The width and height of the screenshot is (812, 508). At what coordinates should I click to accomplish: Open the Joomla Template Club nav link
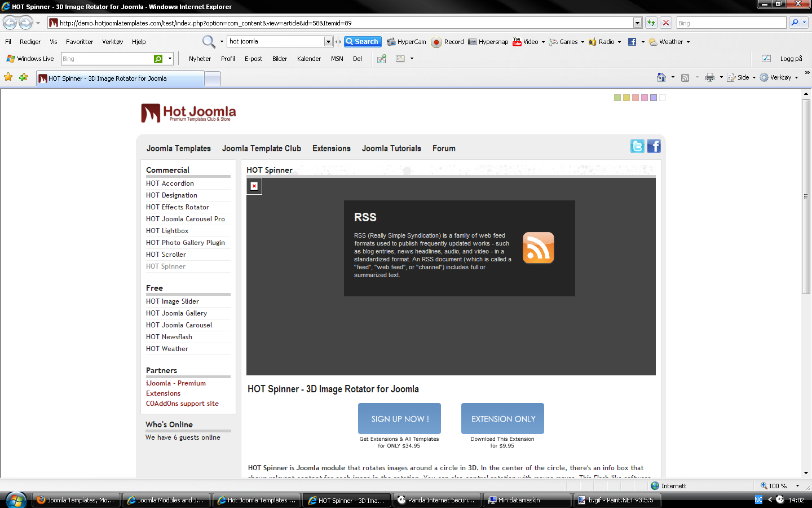click(x=262, y=148)
